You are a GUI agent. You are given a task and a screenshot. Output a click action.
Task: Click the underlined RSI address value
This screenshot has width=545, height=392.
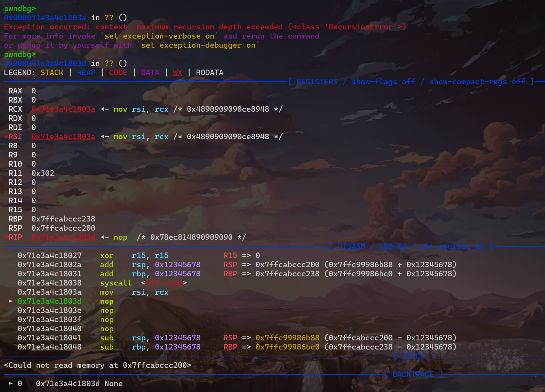(63, 137)
